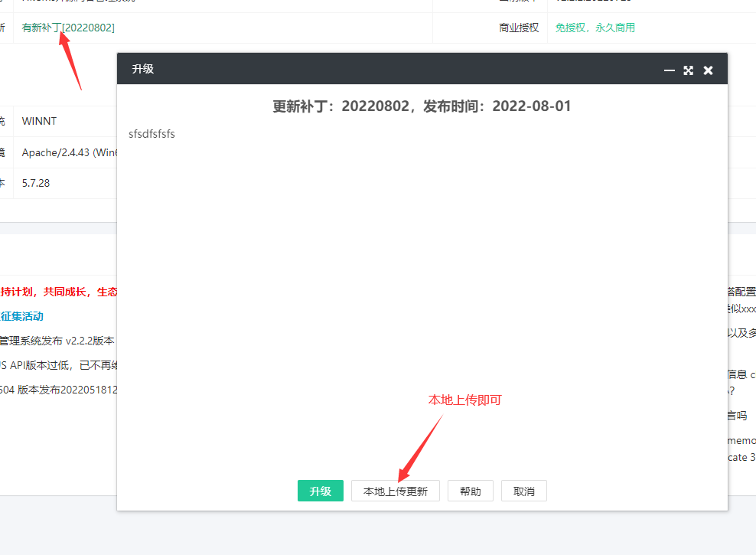Image resolution: width=756 pixels, height=555 pixels.
Task: Open the 有新补丁[20220802] patch link
Action: click(x=68, y=28)
